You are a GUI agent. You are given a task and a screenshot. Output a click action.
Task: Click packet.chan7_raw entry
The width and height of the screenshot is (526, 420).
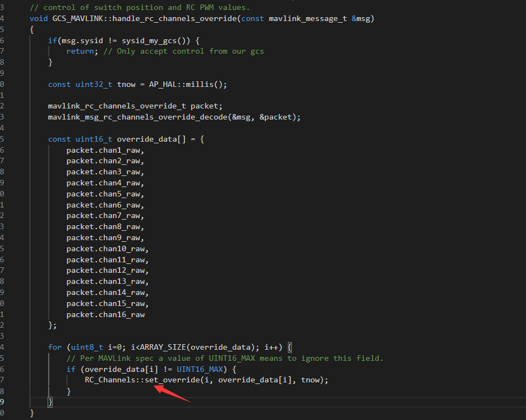coord(105,215)
